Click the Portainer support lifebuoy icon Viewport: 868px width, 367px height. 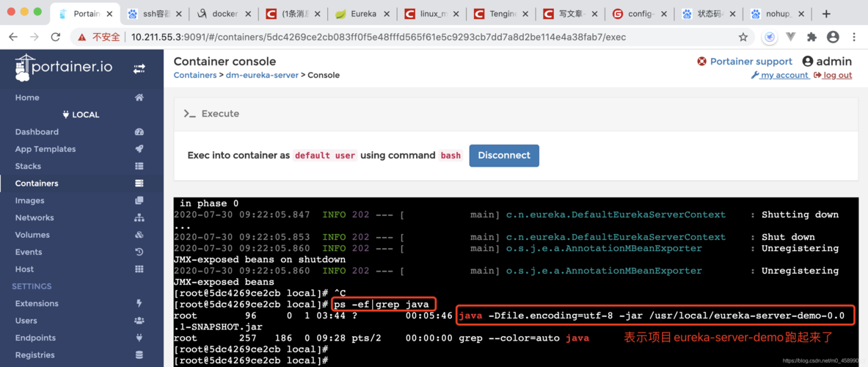coord(702,62)
